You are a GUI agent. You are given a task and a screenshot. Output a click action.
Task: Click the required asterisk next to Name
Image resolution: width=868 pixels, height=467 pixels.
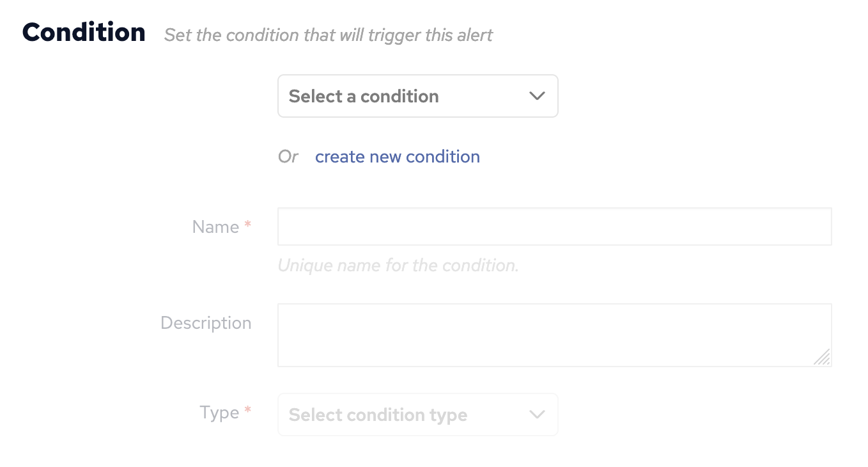[248, 226]
